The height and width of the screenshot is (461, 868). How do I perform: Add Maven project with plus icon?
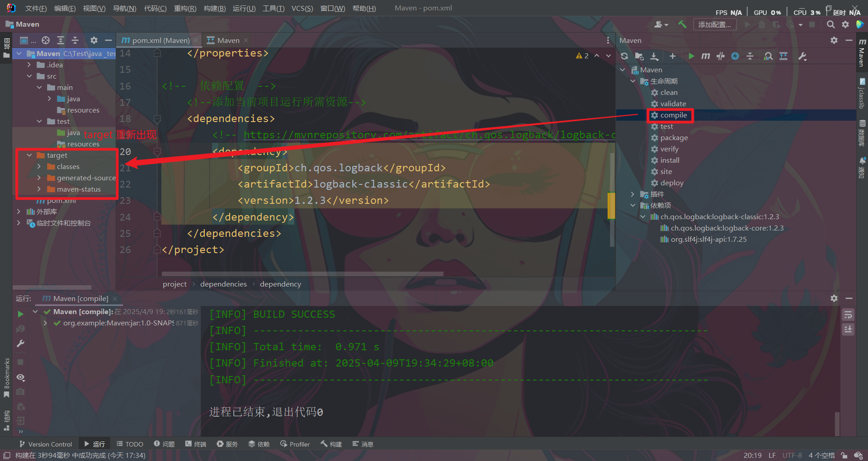click(x=673, y=56)
